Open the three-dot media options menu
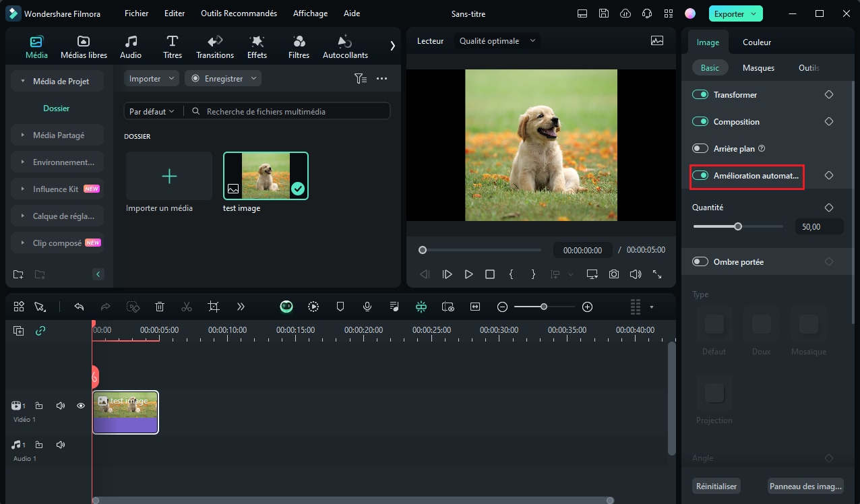The width and height of the screenshot is (860, 504). [x=381, y=79]
